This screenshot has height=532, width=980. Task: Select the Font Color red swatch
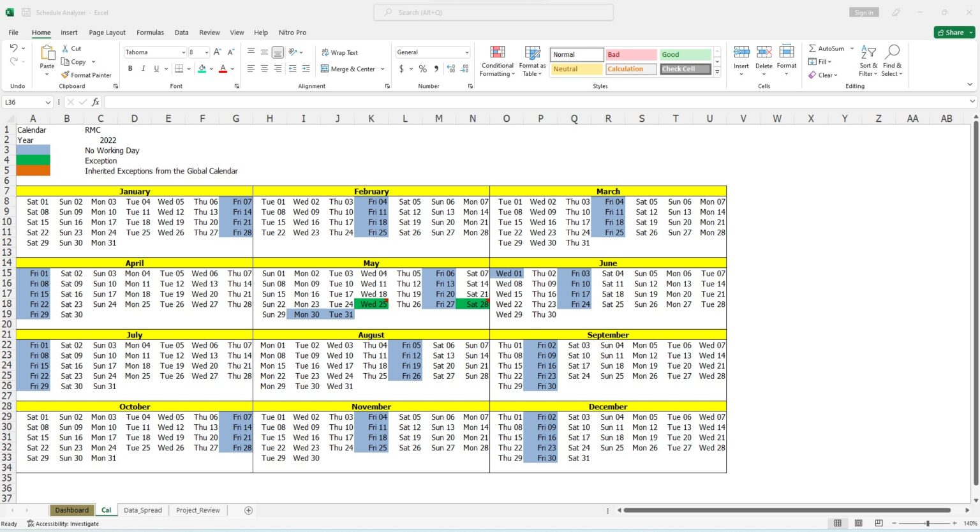click(x=223, y=71)
